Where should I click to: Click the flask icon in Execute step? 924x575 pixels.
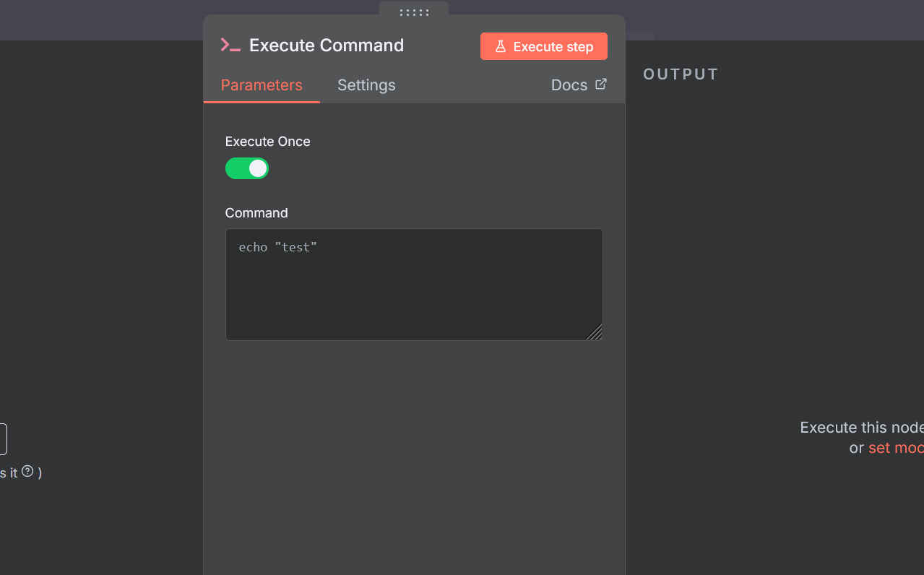[500, 46]
